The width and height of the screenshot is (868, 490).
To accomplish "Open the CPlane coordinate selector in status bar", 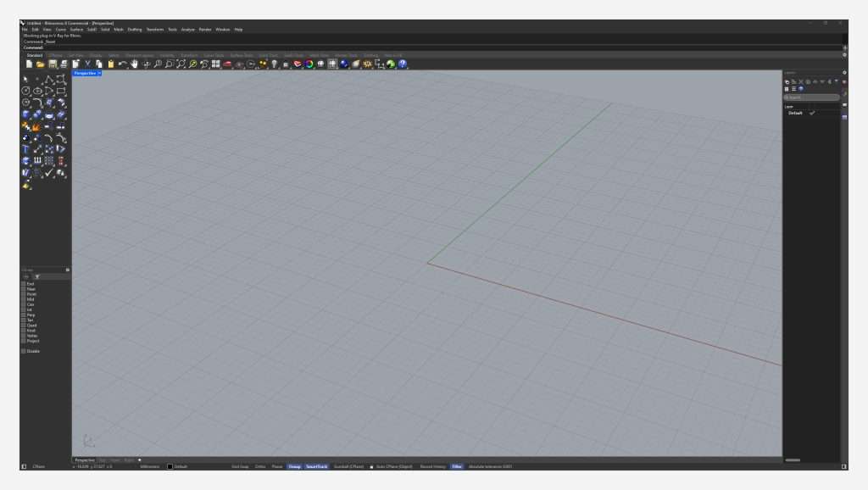I will click(x=39, y=467).
